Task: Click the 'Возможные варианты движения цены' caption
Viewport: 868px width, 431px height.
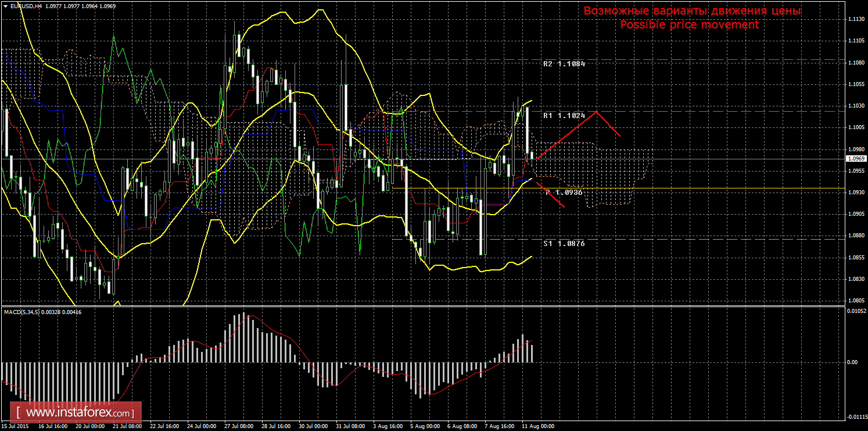Action: (692, 11)
